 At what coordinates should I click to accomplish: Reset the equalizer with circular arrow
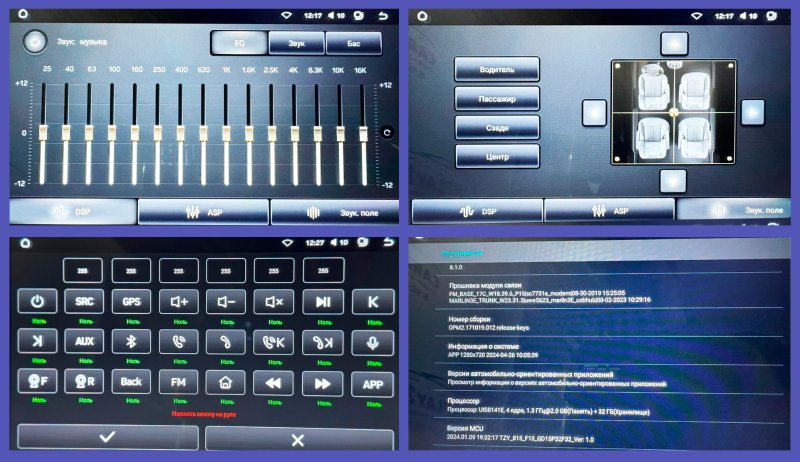387,132
